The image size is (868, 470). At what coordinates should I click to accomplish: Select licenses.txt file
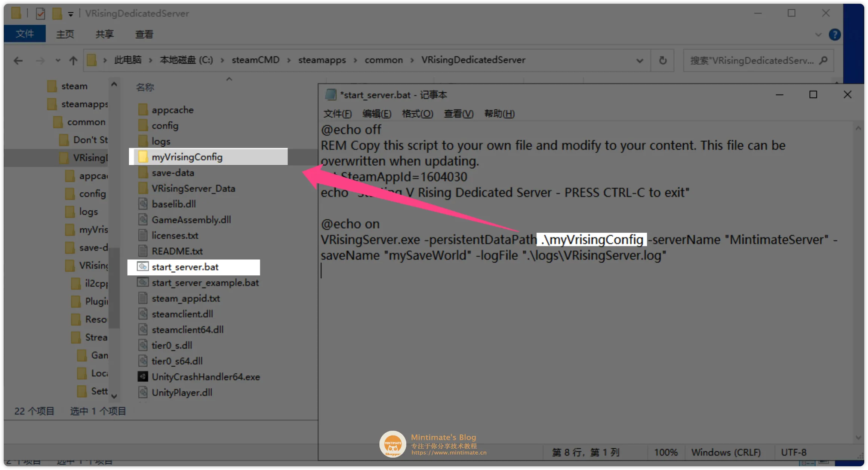click(x=168, y=235)
